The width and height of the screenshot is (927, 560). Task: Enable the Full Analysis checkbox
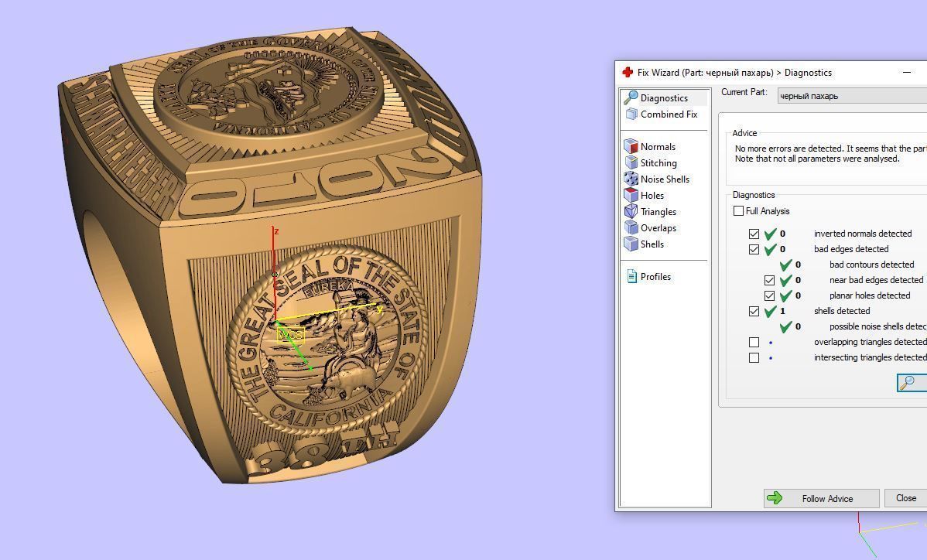(x=738, y=210)
